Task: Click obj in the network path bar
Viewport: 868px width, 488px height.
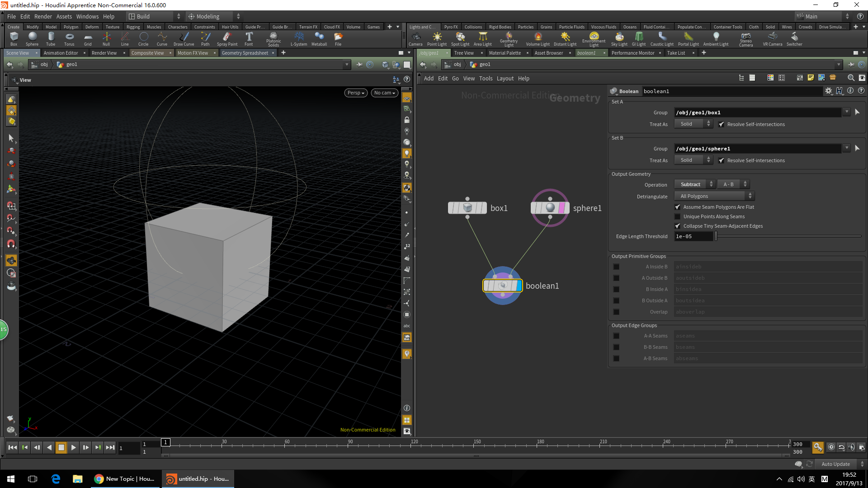Action: [458, 64]
